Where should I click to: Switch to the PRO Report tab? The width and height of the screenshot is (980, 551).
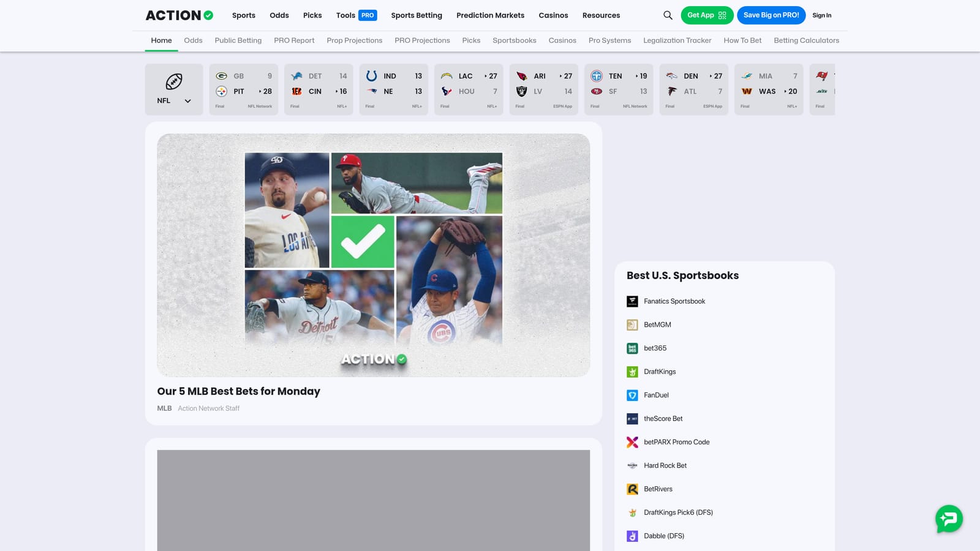point(294,40)
